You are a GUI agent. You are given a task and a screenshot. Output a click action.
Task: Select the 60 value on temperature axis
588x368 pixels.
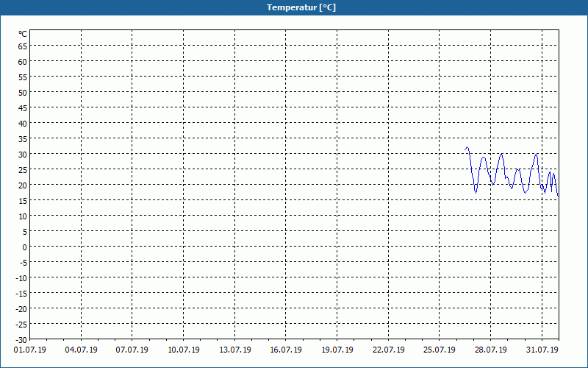[23, 62]
